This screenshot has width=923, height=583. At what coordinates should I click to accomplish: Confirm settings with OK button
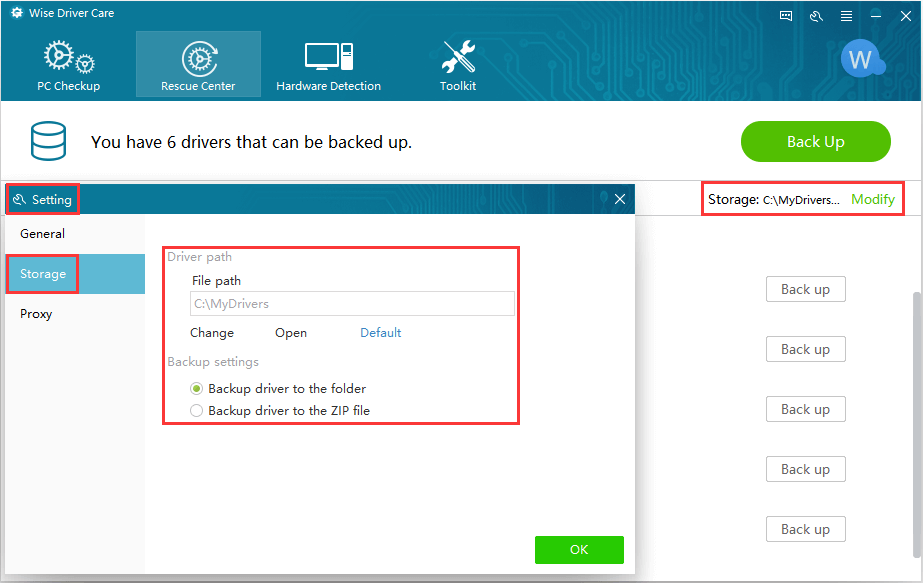[579, 549]
